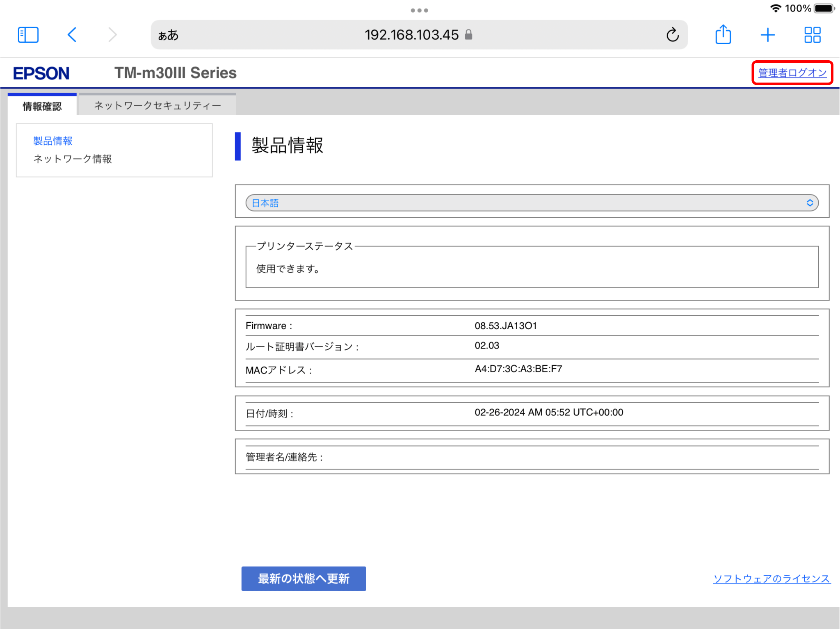Select 製品情報 in the side menu
The height and width of the screenshot is (629, 840).
pyautogui.click(x=53, y=141)
